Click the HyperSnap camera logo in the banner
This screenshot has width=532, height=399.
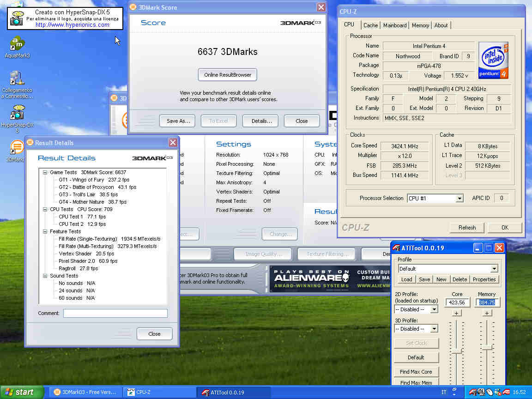tap(17, 18)
